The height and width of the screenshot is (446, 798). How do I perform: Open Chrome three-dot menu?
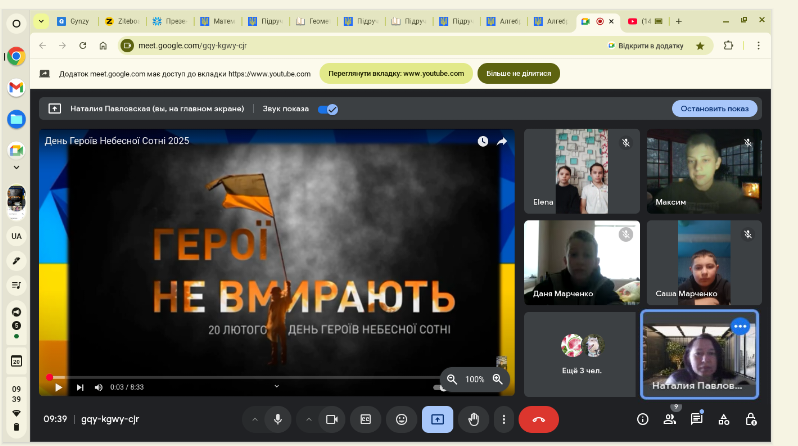(758, 45)
